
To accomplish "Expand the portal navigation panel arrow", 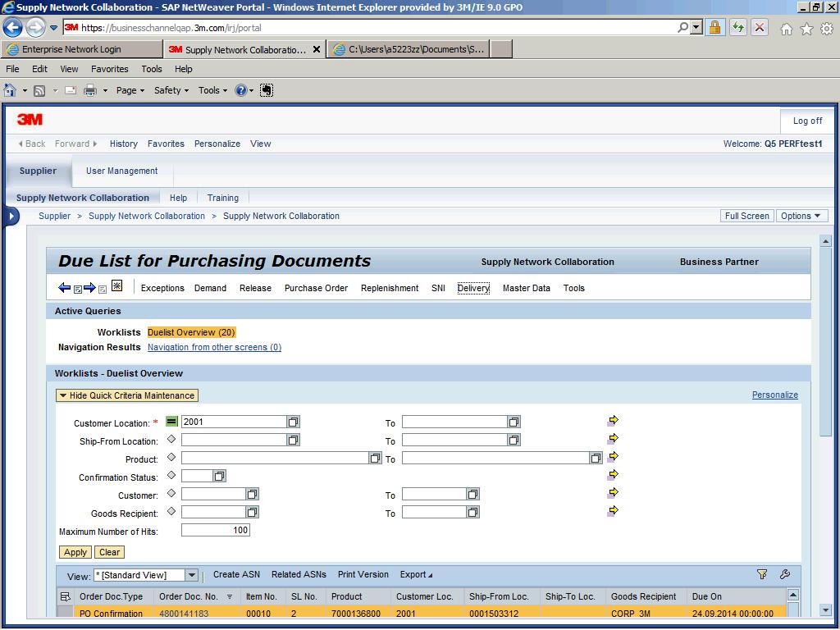I will coord(11,217).
